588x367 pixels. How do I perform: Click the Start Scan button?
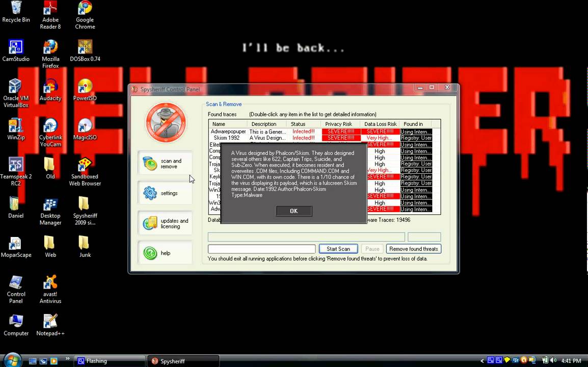coord(338,249)
